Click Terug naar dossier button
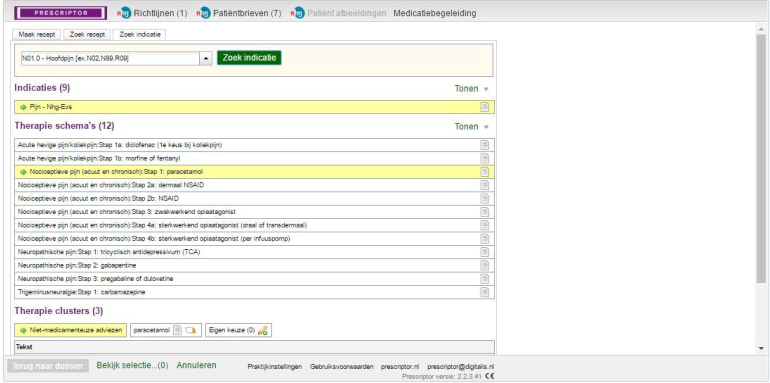This screenshot has width=770, height=383. (48, 366)
